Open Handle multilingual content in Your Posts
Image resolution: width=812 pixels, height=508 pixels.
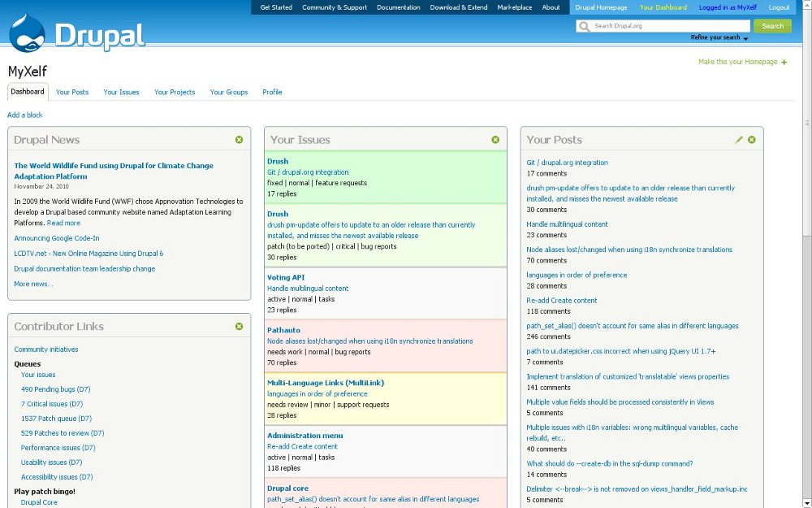pos(567,224)
